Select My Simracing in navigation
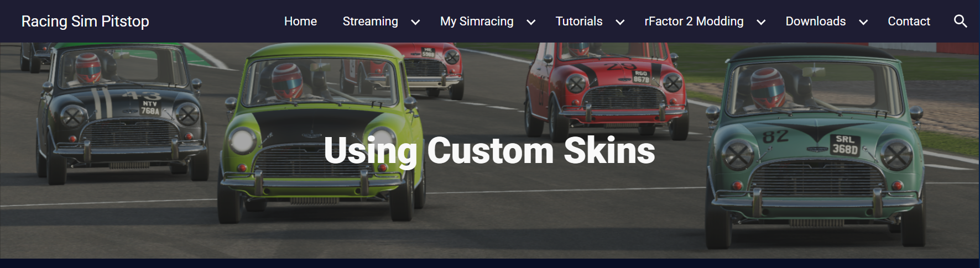The image size is (980, 268). (x=477, y=22)
